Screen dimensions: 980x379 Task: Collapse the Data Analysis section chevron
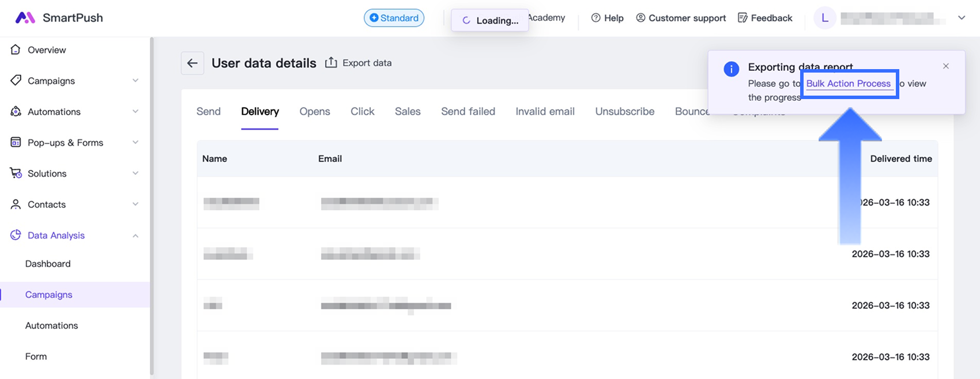click(135, 236)
